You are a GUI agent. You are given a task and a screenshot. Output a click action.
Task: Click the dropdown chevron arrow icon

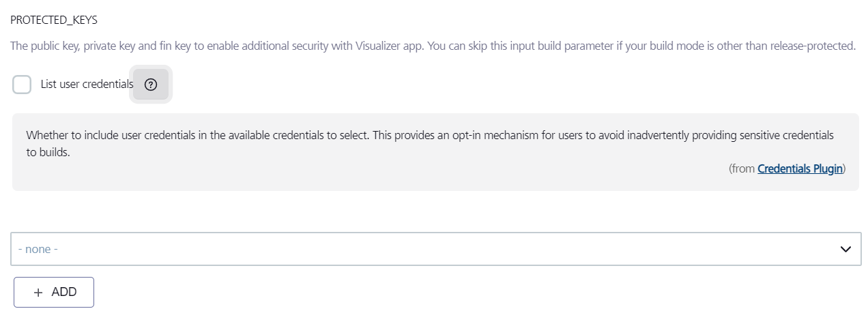(x=846, y=249)
